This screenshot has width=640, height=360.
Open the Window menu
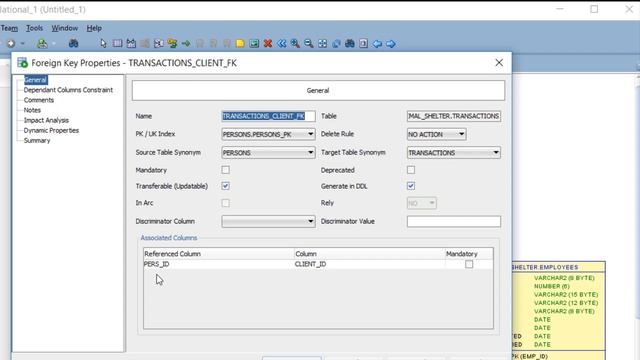click(64, 28)
